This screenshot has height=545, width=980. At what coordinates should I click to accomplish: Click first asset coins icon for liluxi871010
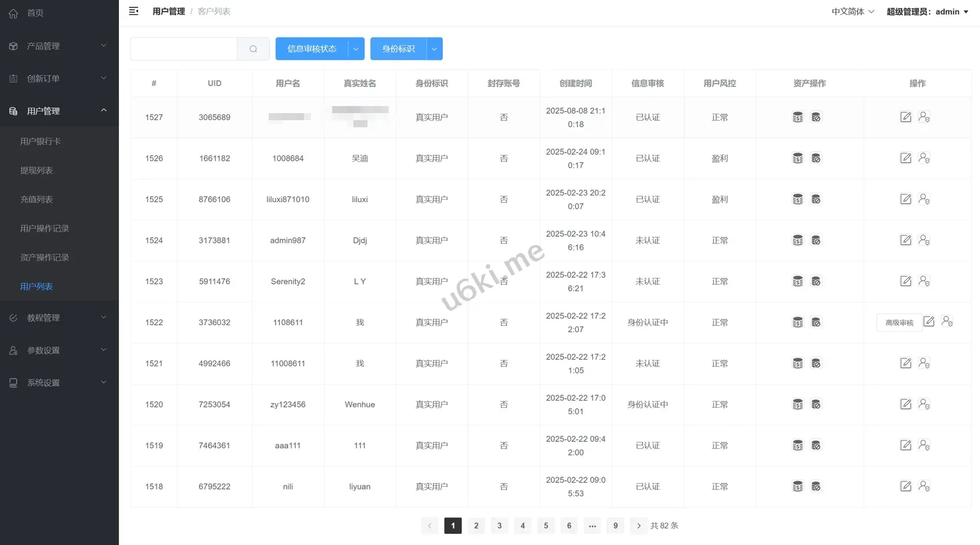(x=797, y=199)
